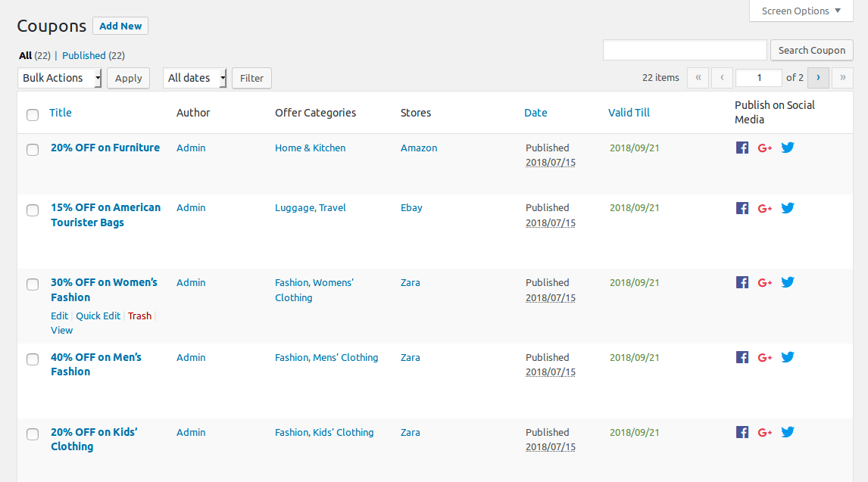868x482 pixels.
Task: Go to the previous page of coupons
Action: click(722, 78)
